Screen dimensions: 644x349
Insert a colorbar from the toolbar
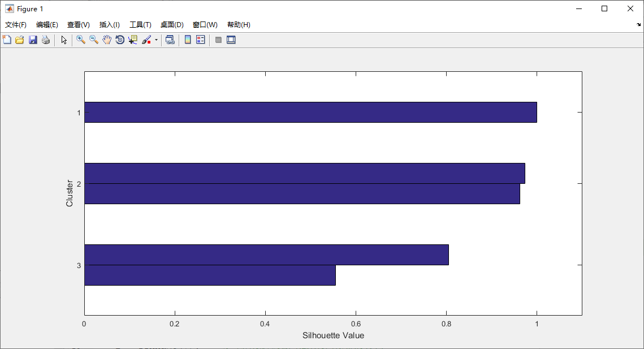[x=188, y=40]
